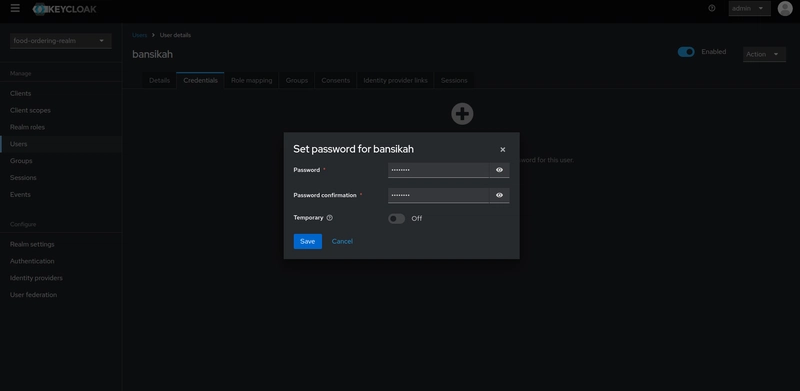
Task: Click the Set password for bansikah title
Action: click(x=354, y=149)
